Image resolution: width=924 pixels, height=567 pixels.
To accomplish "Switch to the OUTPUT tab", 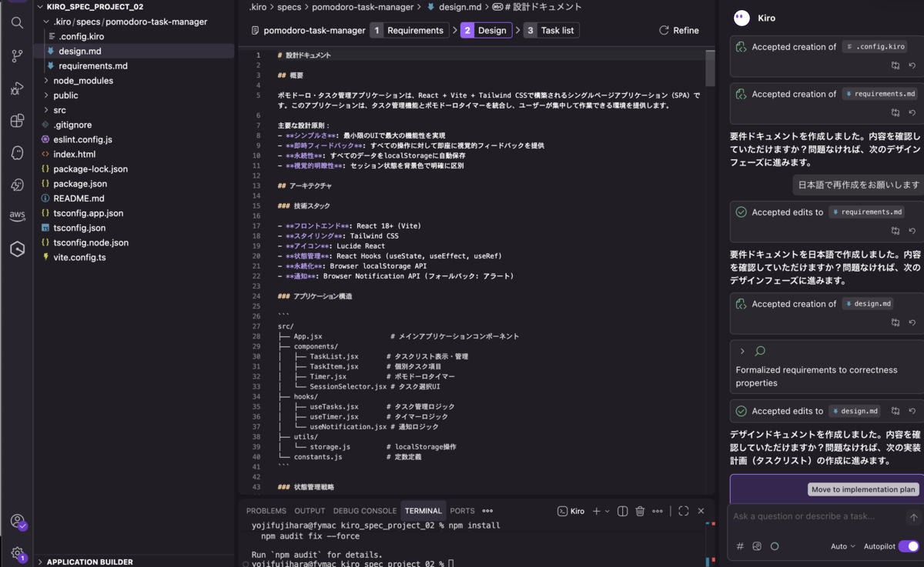I will click(310, 511).
